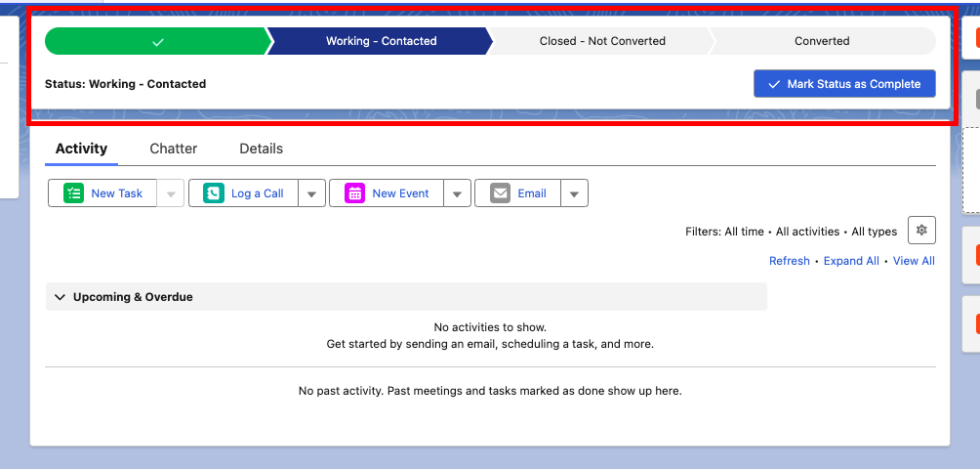Image resolution: width=980 pixels, height=469 pixels.
Task: Open the dropdown arrow next to Email
Action: [x=574, y=193]
